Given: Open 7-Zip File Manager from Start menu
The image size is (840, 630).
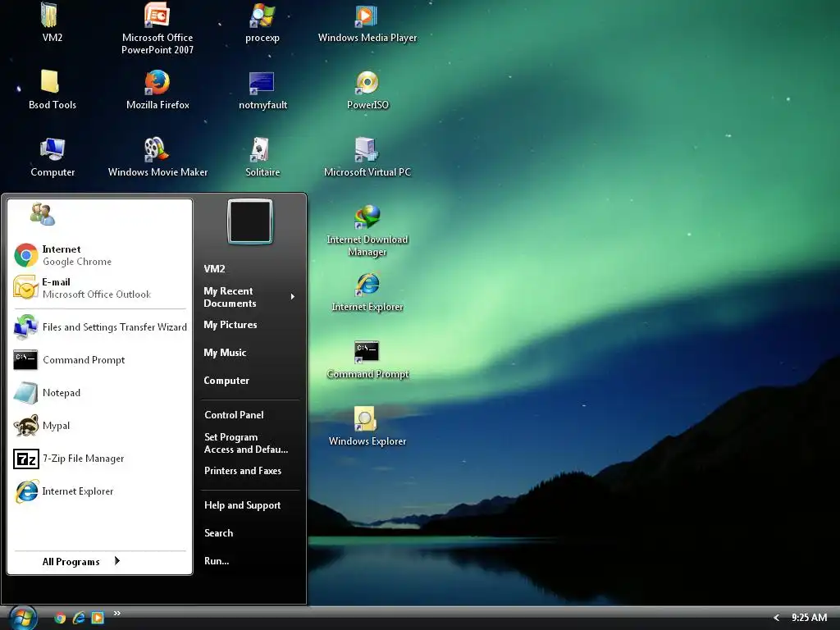Looking at the screenshot, I should [x=100, y=459].
